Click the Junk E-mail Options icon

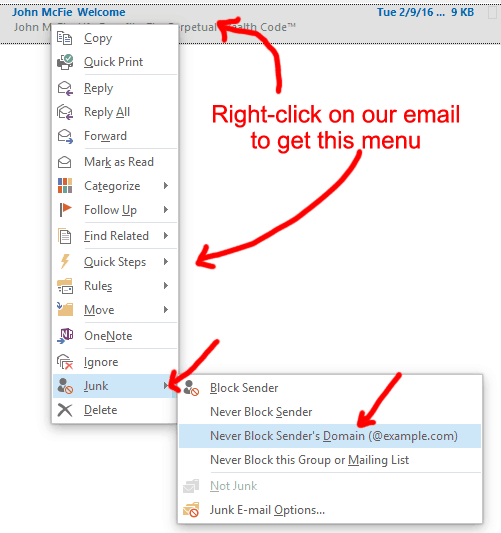pyautogui.click(x=191, y=510)
